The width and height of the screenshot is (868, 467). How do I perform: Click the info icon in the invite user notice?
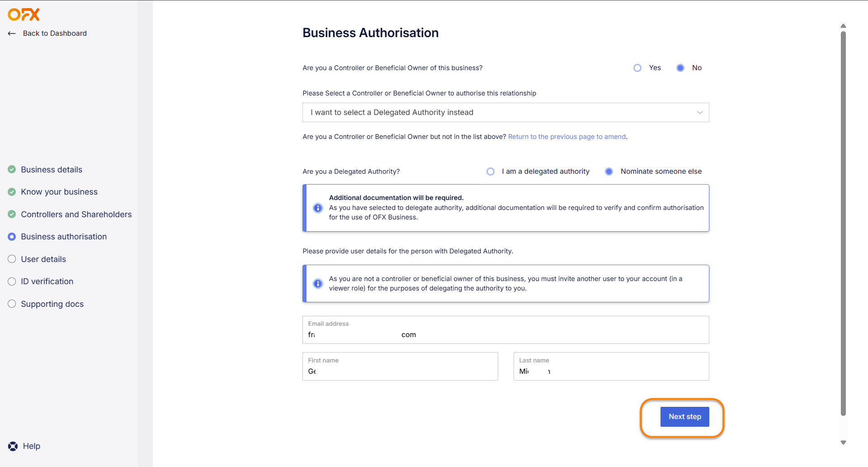click(x=318, y=284)
